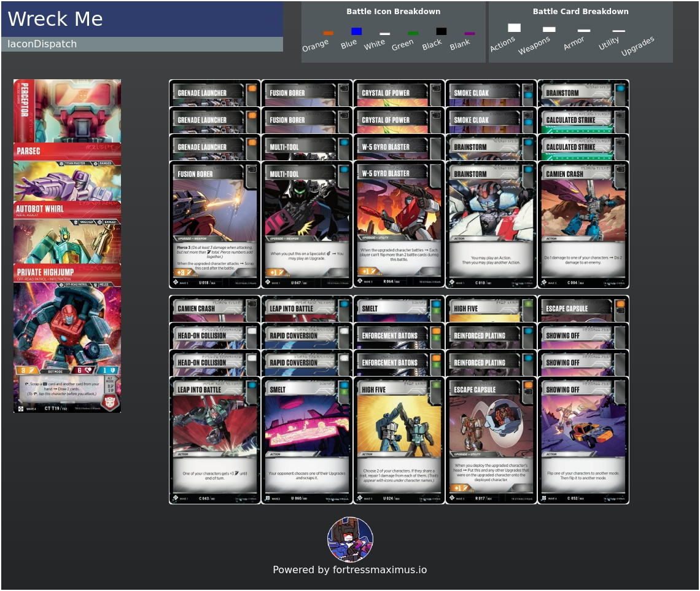
Task: Click the bar above the Weapons label
Action: pos(549,29)
